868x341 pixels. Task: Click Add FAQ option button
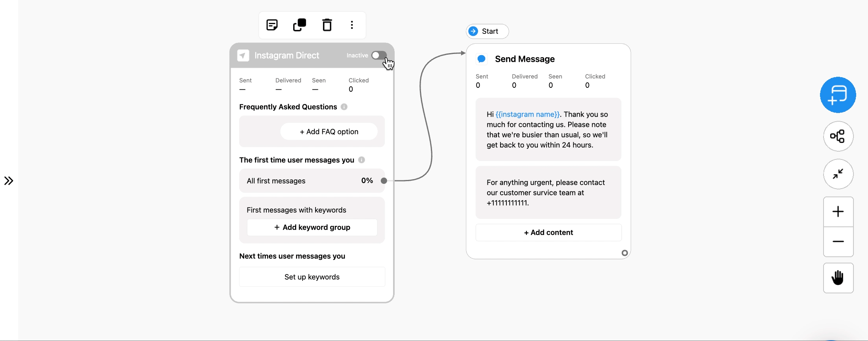(329, 132)
